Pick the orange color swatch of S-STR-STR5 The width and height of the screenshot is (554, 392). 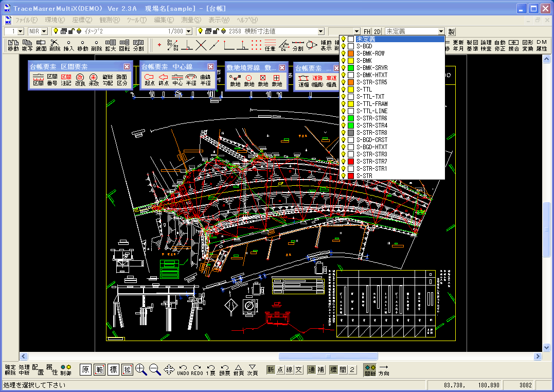pos(350,82)
